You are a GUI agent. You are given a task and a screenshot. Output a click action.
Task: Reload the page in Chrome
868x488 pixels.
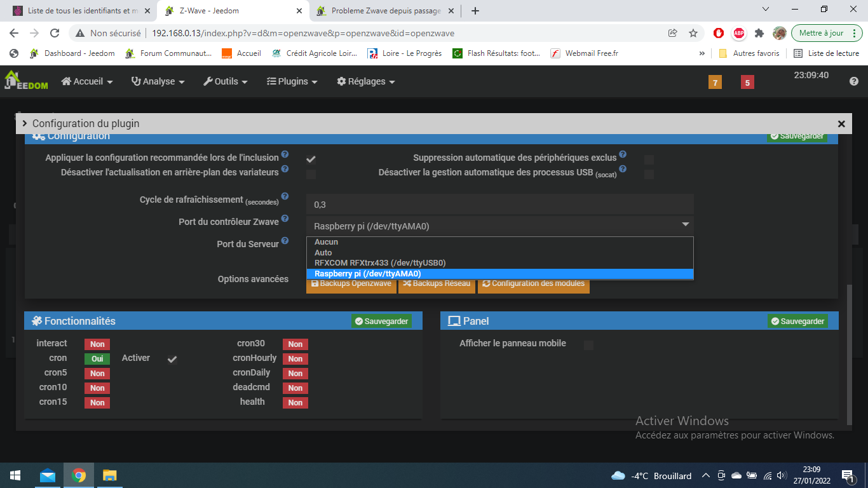pyautogui.click(x=55, y=33)
